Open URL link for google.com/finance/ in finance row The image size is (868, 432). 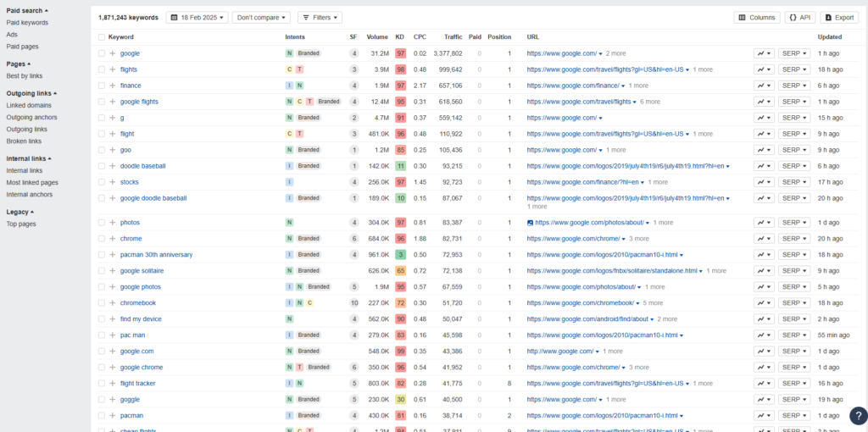(x=573, y=86)
